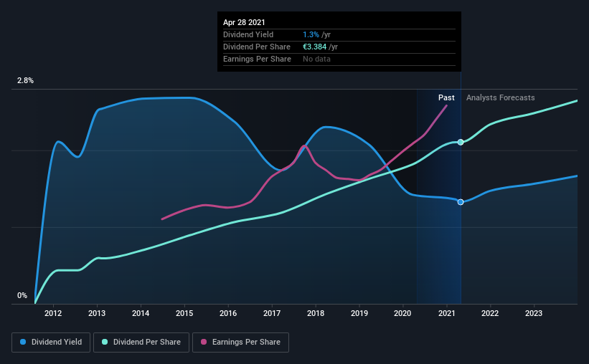Image resolution: width=589 pixels, height=364 pixels.
Task: Click the pink Earnings Per Share legend dot
Action: pyautogui.click(x=204, y=342)
